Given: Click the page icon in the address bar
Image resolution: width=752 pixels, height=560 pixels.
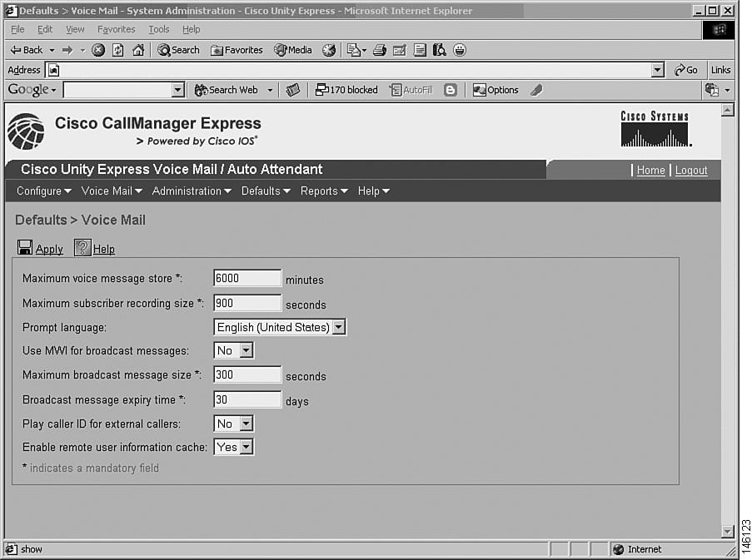Looking at the screenshot, I should 53,71.
